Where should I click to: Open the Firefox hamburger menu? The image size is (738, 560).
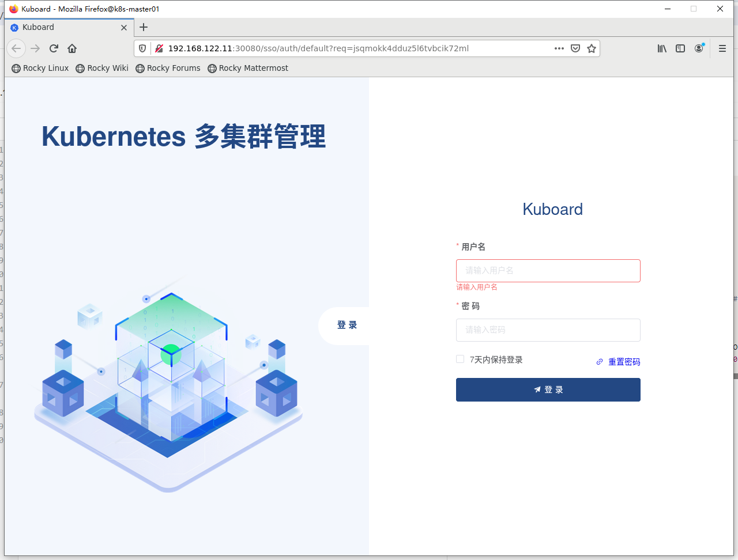(x=722, y=48)
